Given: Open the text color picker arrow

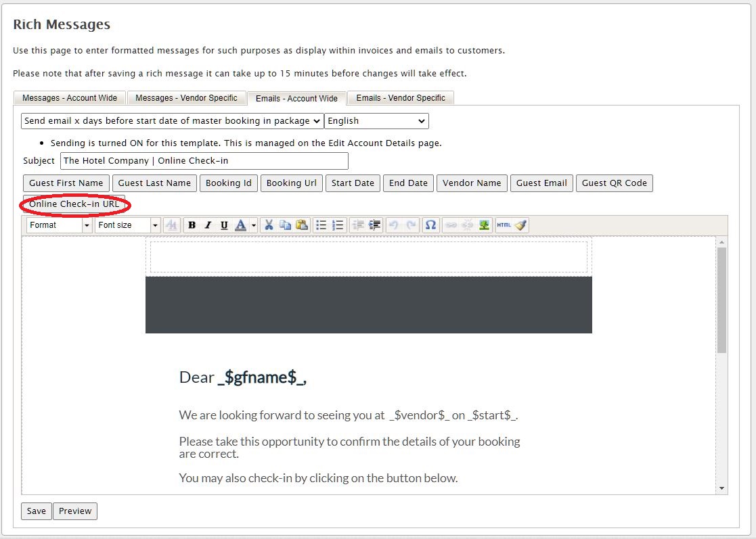Looking at the screenshot, I should click(x=254, y=225).
